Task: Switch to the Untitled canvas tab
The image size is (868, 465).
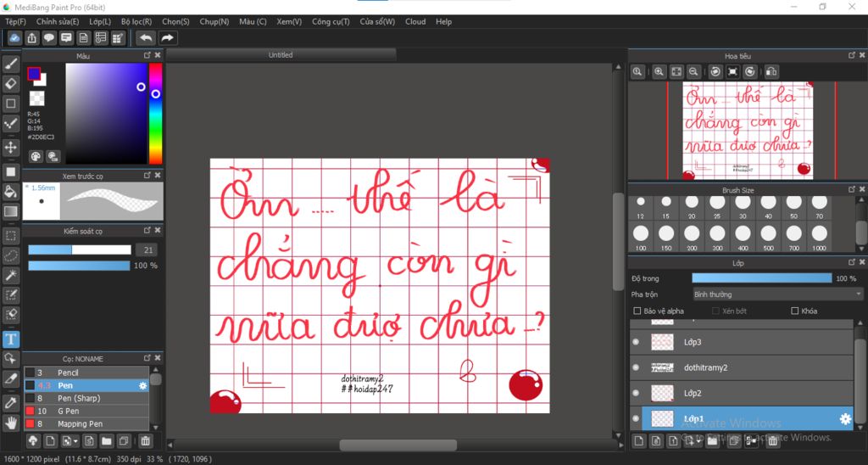Action: click(281, 55)
